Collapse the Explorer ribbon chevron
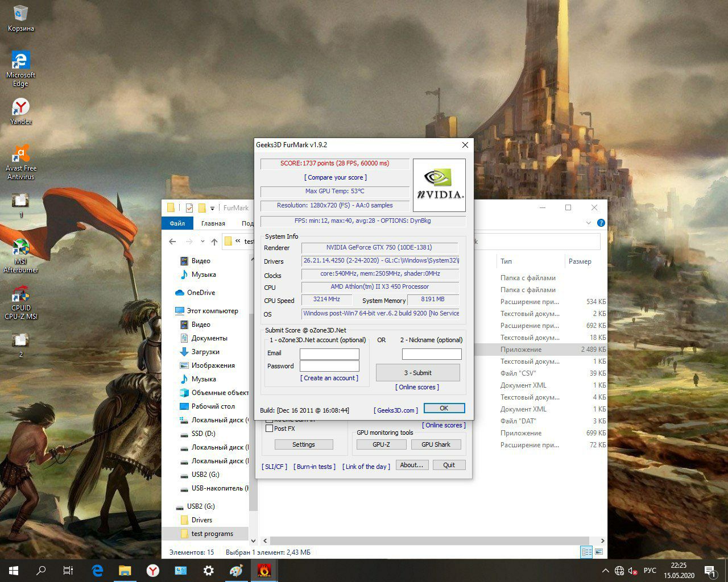 (588, 223)
